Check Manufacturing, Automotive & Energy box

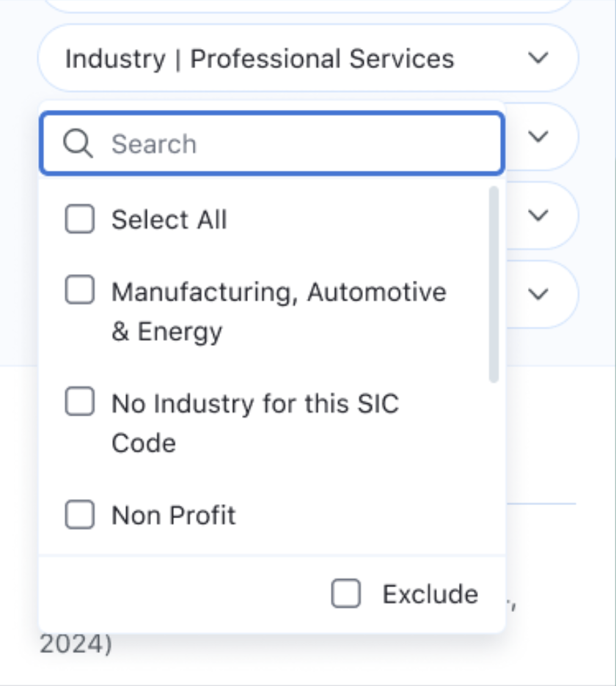[80, 292]
